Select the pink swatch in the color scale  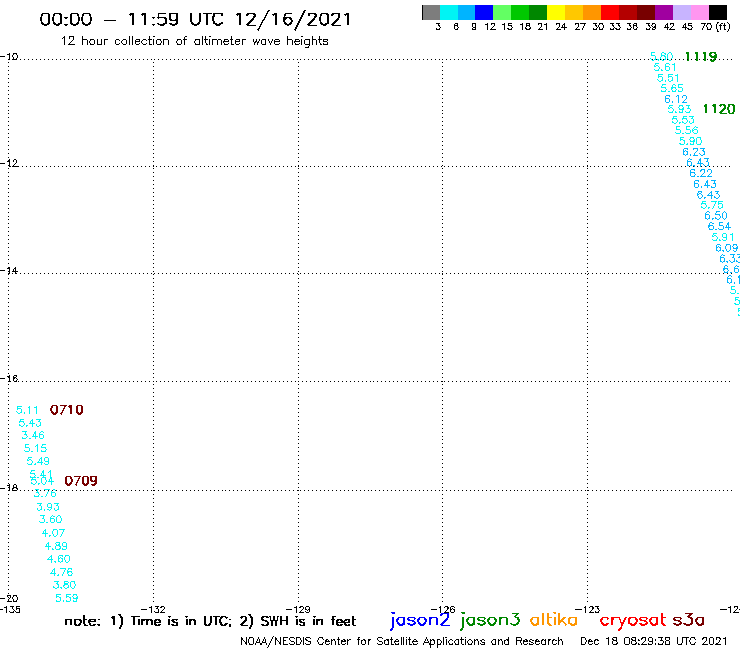(700, 12)
